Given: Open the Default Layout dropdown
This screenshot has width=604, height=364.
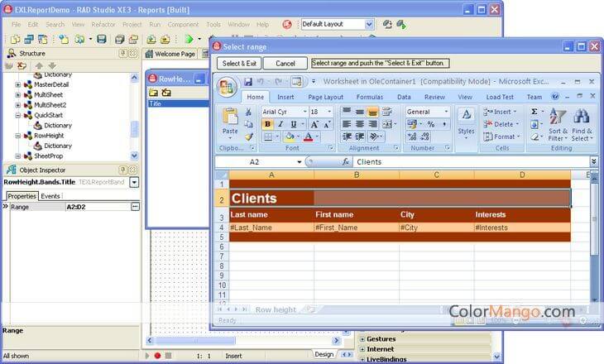Looking at the screenshot, I should coord(369,25).
